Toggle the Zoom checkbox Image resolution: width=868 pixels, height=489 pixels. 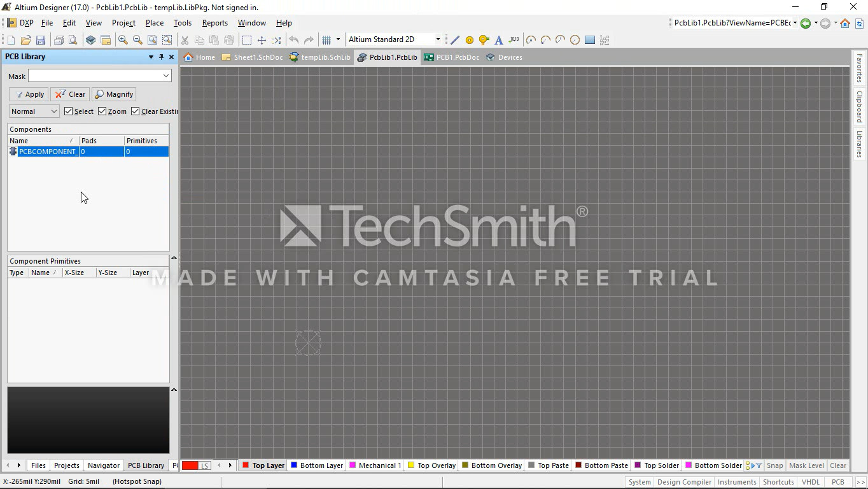102,111
